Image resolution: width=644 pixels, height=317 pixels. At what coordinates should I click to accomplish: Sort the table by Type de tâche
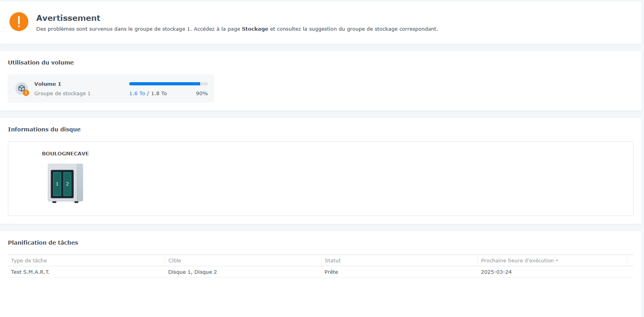click(x=86, y=260)
